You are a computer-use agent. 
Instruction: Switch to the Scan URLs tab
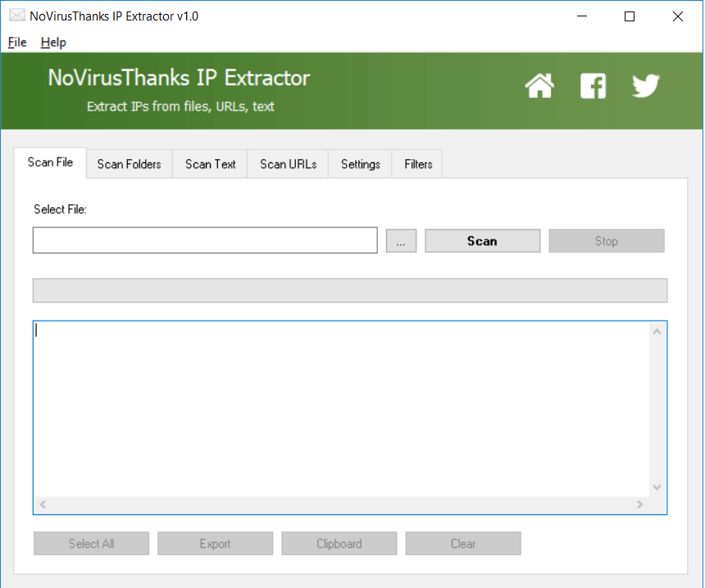pos(289,164)
